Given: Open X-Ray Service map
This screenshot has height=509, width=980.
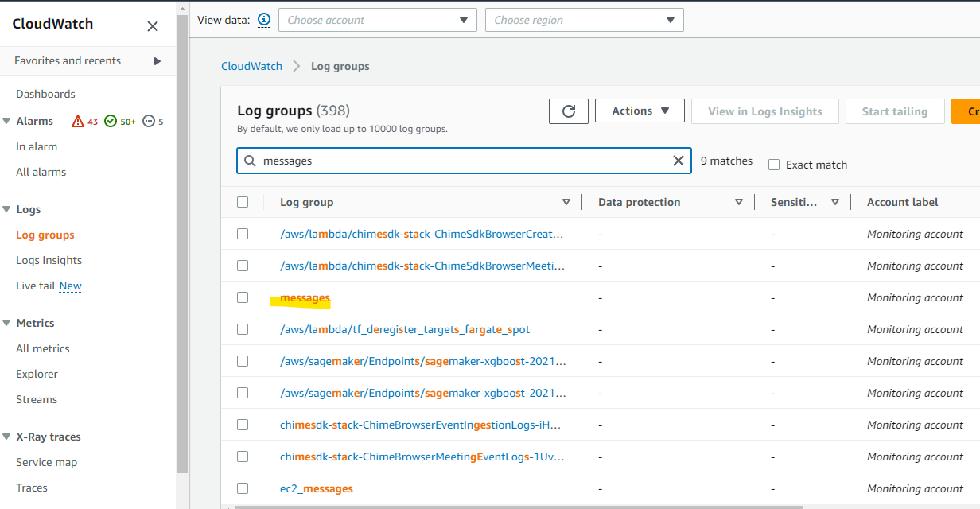Looking at the screenshot, I should 46,462.
